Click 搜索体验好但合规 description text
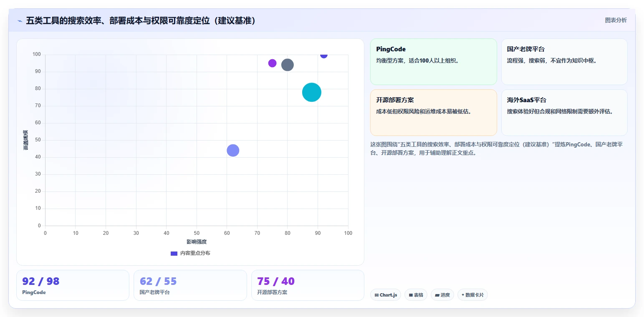The width and height of the screenshot is (644, 317). [x=560, y=111]
